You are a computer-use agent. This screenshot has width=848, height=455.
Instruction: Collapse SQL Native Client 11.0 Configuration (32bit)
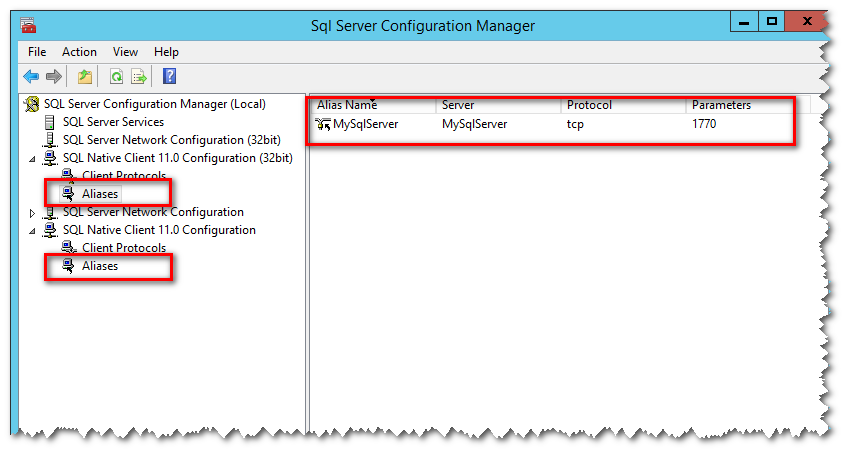pyautogui.click(x=32, y=158)
